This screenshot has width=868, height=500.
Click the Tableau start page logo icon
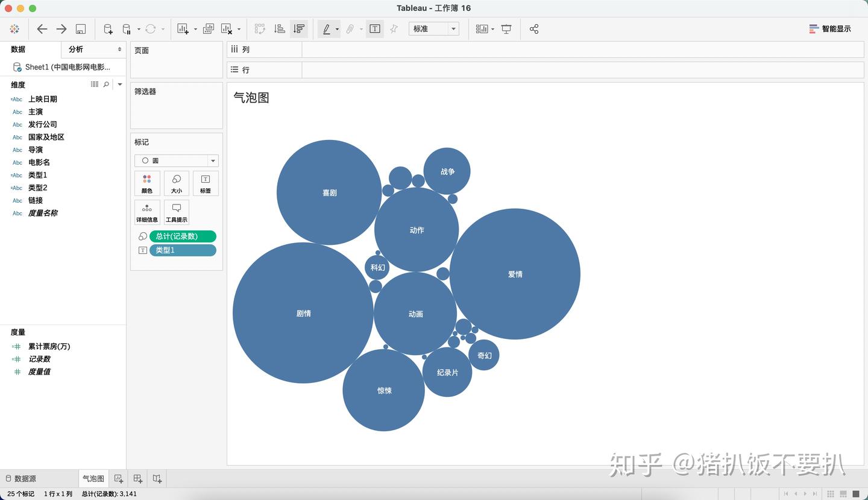tap(14, 29)
